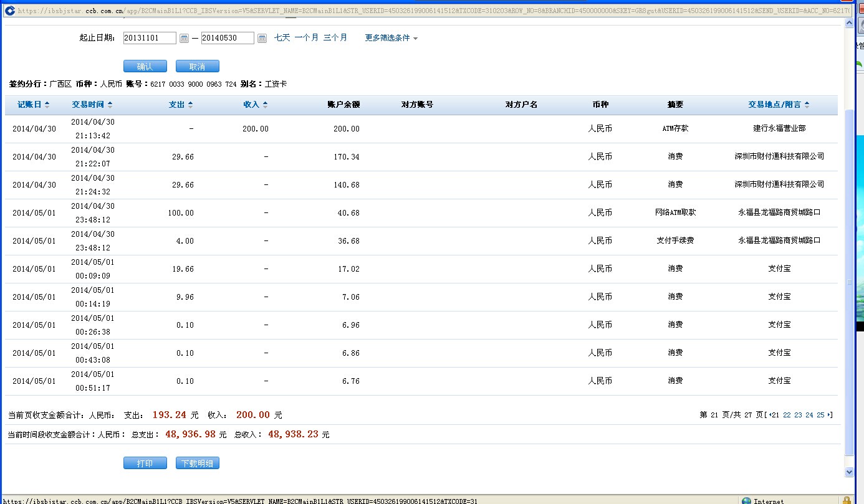Screen dimensions: 864x504
Task: Click the start date input field
Action: coord(150,38)
